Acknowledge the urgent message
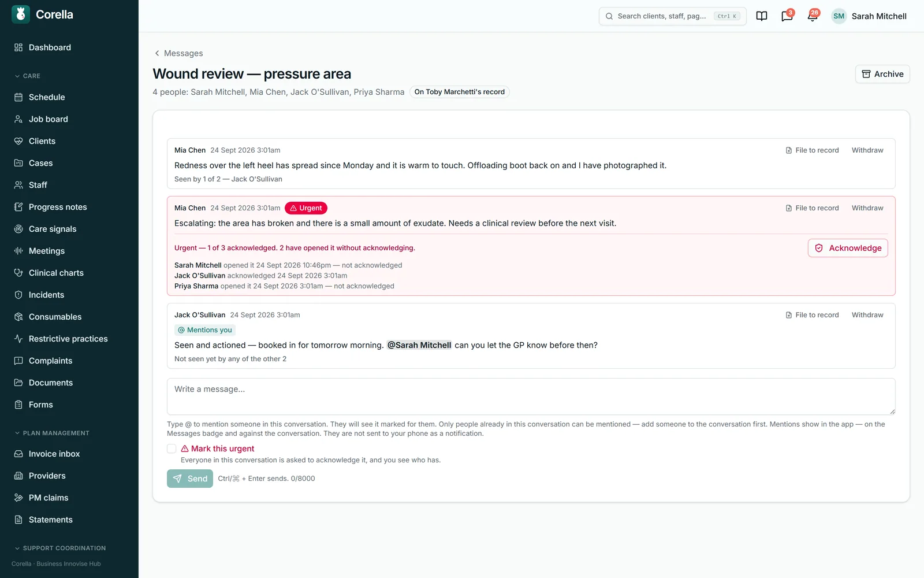924x578 pixels. (848, 248)
